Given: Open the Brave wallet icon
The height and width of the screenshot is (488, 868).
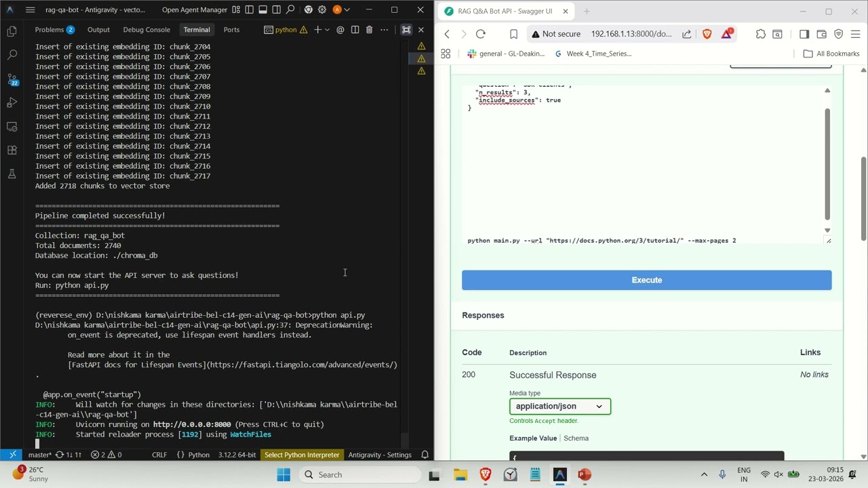Looking at the screenshot, I should (821, 34).
